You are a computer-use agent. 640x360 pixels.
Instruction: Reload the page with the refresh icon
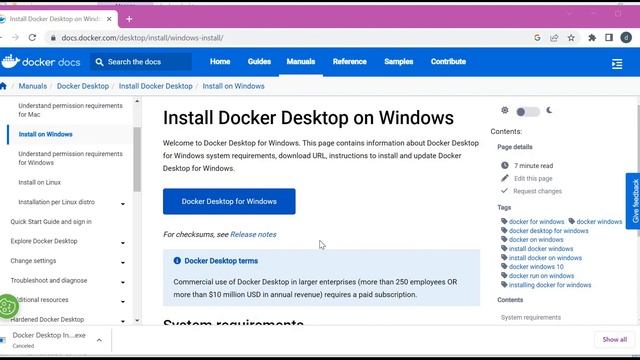32,38
